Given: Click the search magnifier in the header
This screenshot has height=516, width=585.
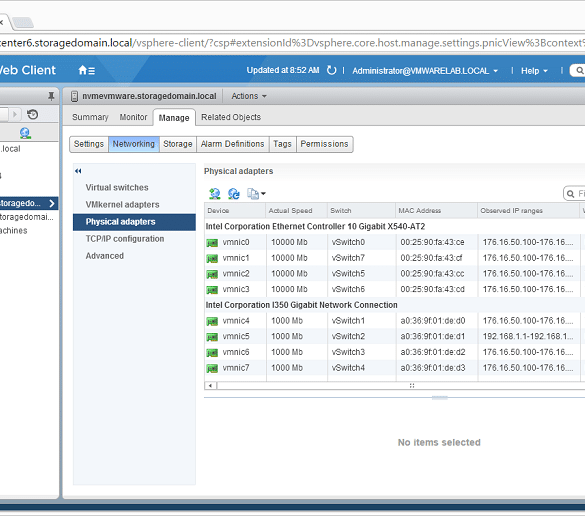Looking at the screenshot, I should click(579, 70).
